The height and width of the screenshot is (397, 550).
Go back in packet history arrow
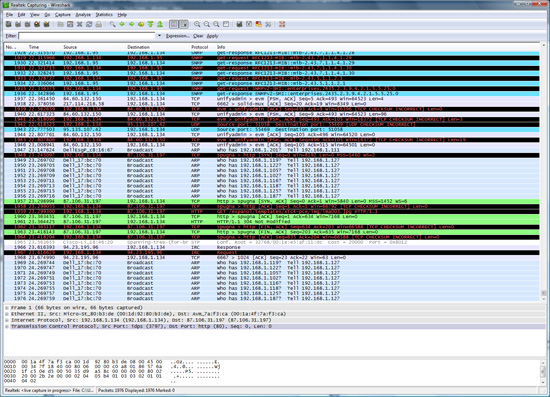click(122, 24)
